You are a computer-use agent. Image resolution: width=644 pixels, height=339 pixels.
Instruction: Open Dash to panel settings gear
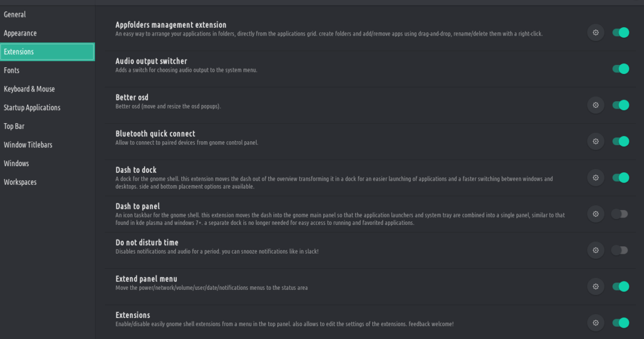595,214
